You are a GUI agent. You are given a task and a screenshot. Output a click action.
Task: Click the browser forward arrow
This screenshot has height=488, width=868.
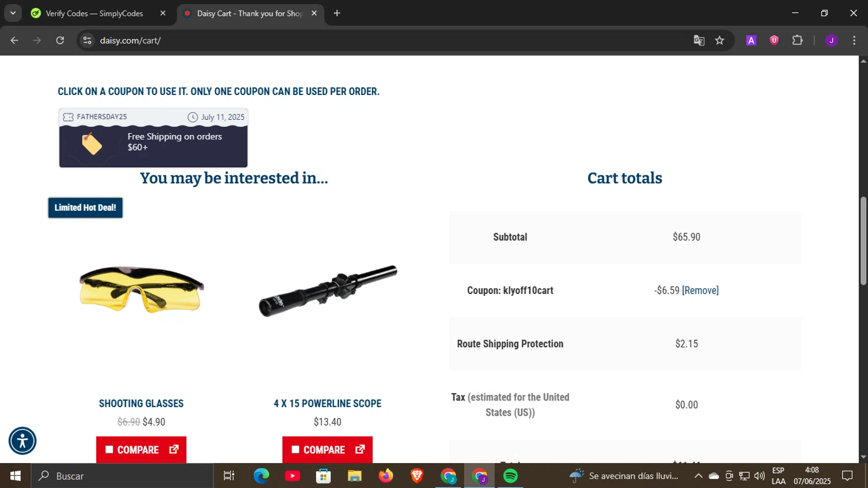point(37,40)
